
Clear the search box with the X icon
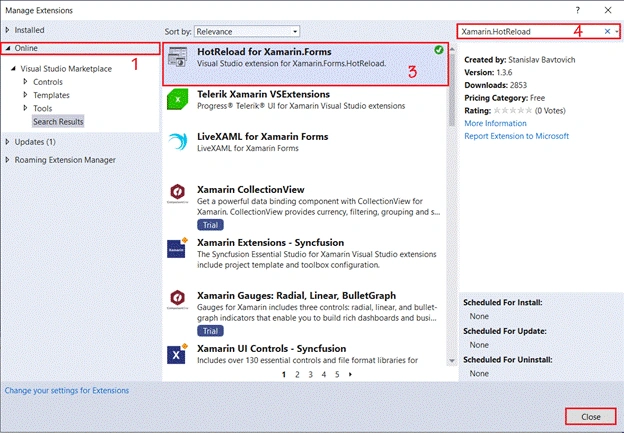tap(607, 31)
